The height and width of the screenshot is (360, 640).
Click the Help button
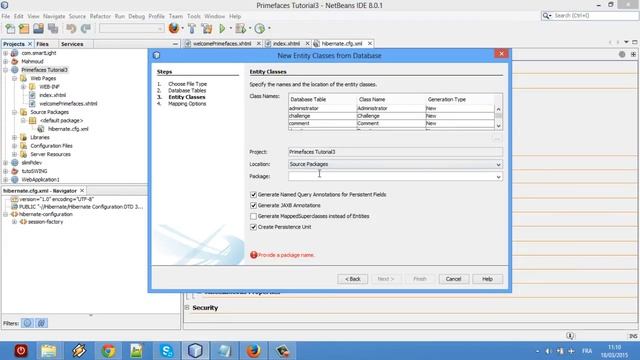tap(487, 279)
